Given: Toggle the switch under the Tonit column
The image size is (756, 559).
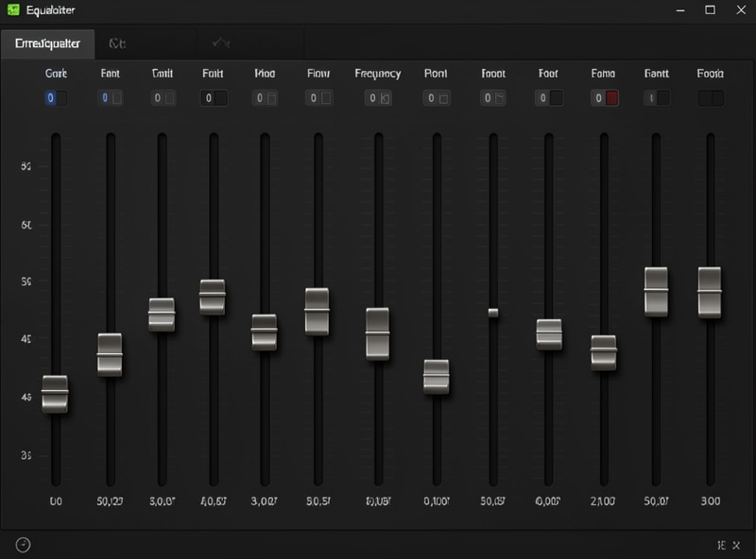Looking at the screenshot, I should pos(163,98).
